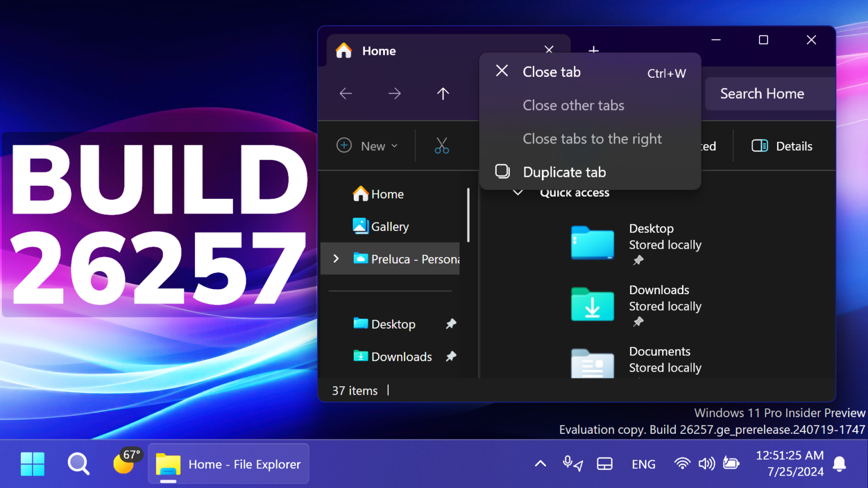Click inside the Search Home box
The height and width of the screenshot is (488, 868).
point(762,94)
